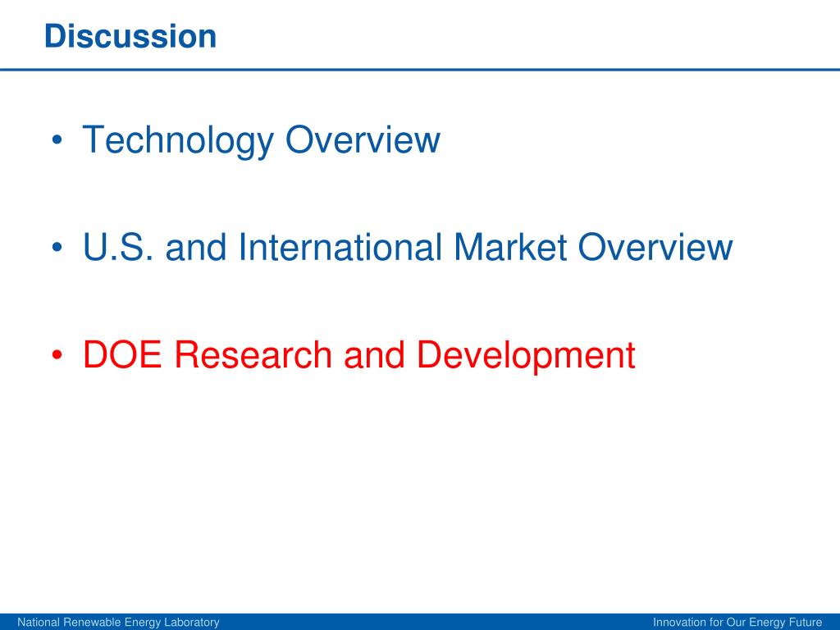
Task: Click National Renewable Energy Laboratory footer text
Action: tap(118, 623)
